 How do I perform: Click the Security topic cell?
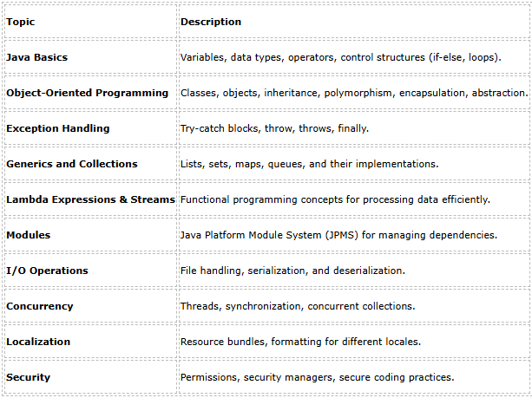(29, 377)
